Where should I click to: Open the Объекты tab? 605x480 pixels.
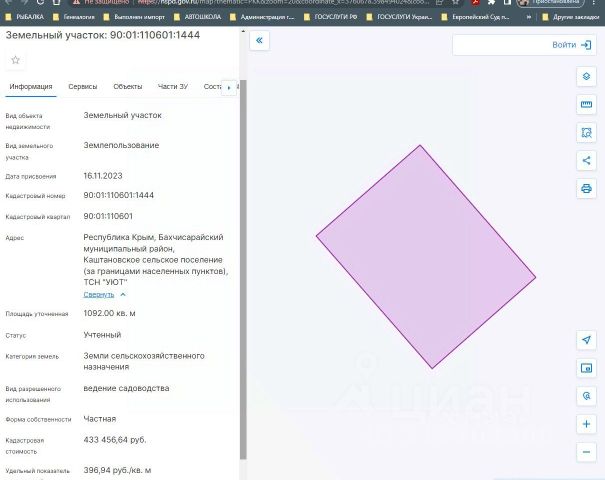pos(128,86)
